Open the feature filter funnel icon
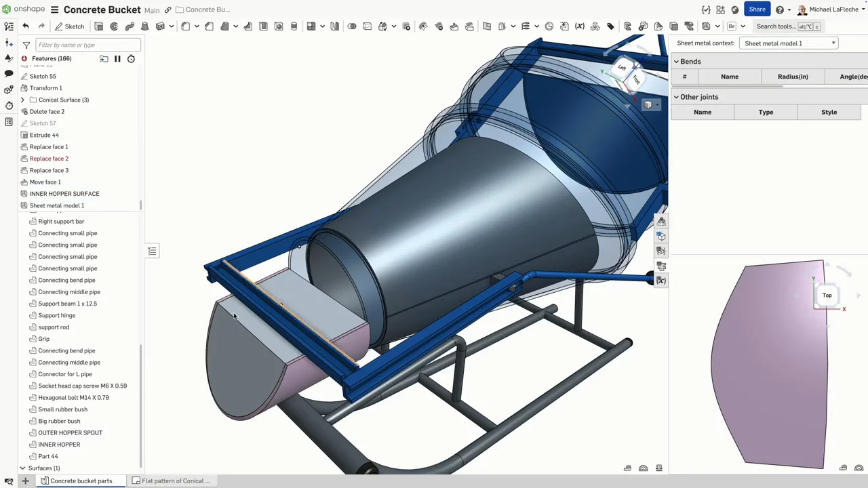Image resolution: width=868 pixels, height=488 pixels. [x=26, y=45]
